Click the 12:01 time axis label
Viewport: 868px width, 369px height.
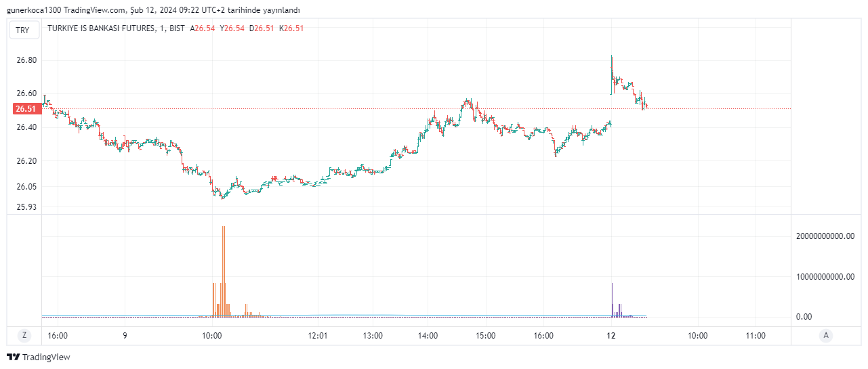click(318, 335)
